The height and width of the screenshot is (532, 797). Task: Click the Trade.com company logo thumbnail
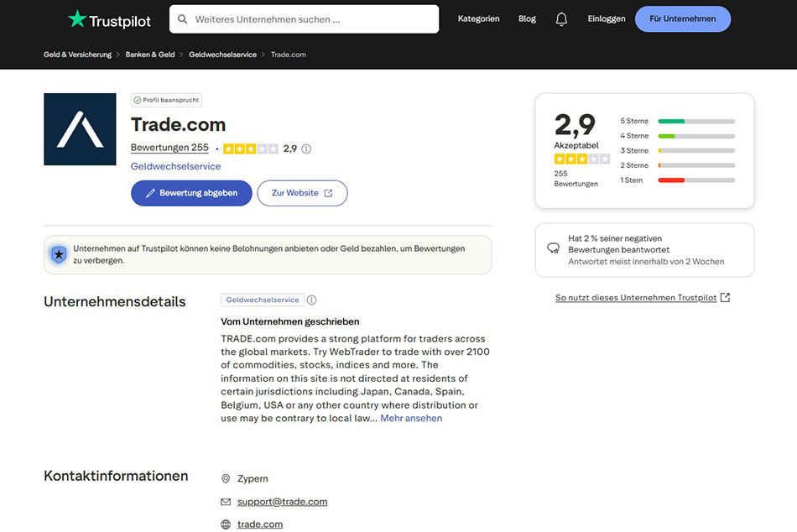click(80, 129)
